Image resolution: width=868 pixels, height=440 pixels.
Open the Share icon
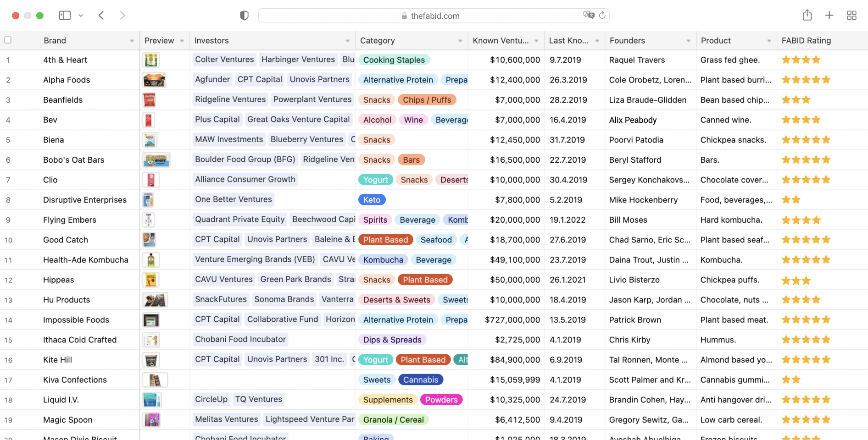tap(807, 15)
